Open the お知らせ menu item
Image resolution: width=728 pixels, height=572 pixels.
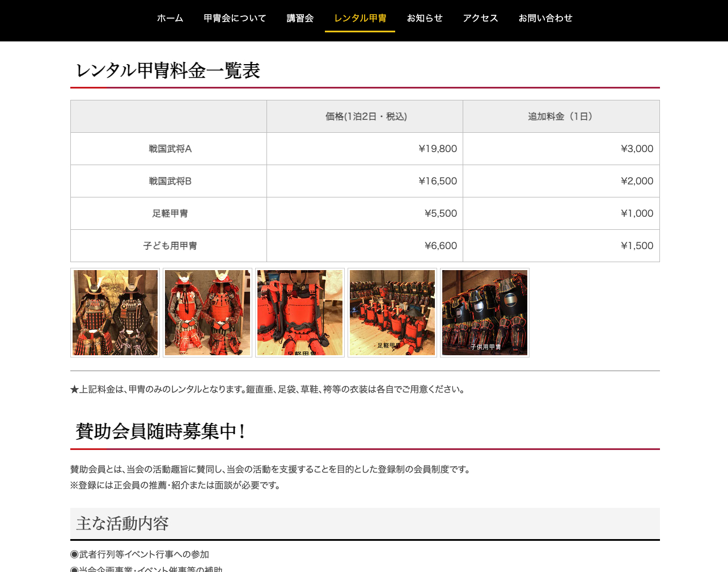point(425,18)
